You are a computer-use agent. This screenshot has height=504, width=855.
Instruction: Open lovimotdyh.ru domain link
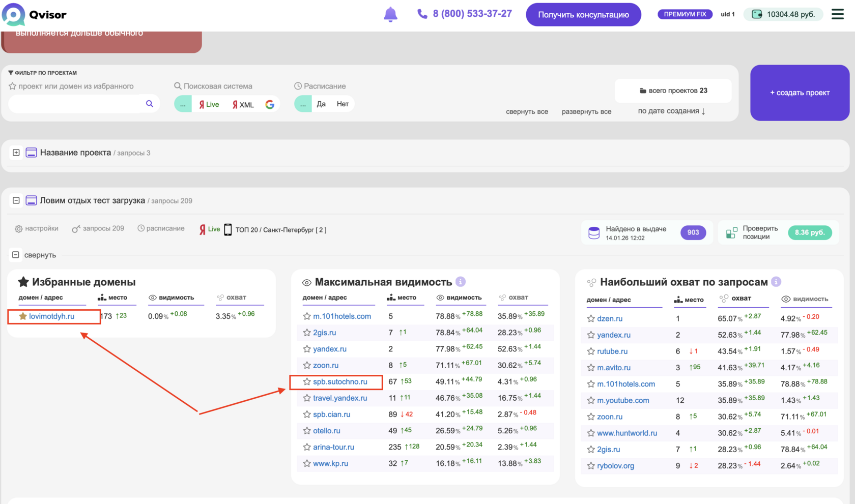tap(51, 316)
